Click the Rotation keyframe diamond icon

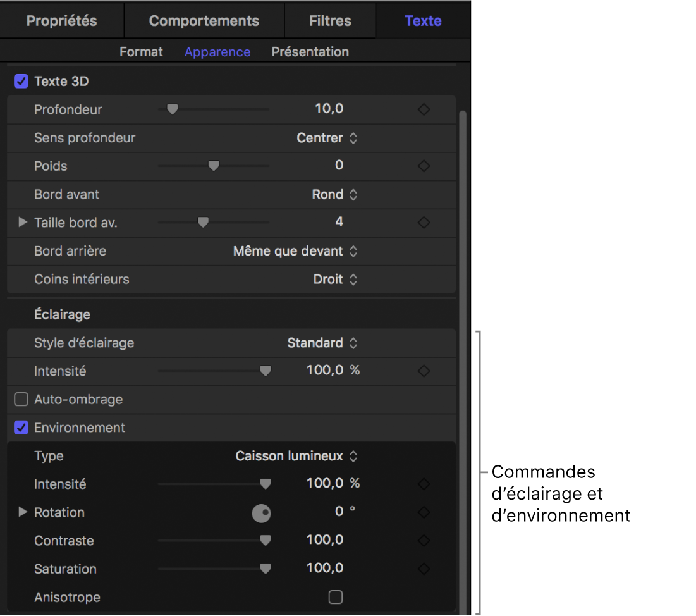pos(424,512)
